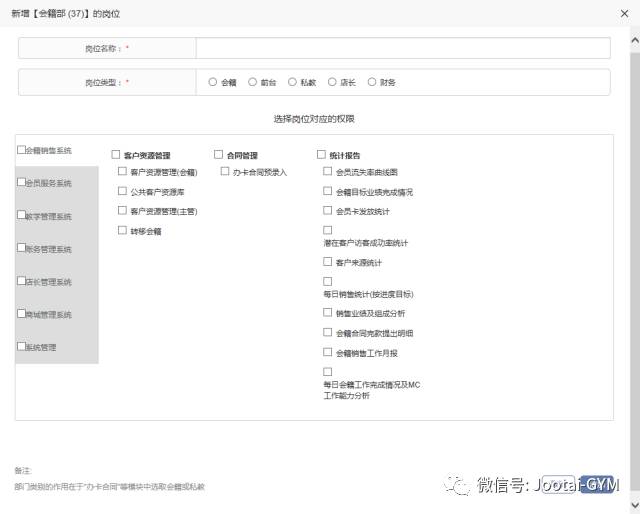
Task: Enable 客户资源管理(主管) permission
Action: pyautogui.click(x=122, y=210)
